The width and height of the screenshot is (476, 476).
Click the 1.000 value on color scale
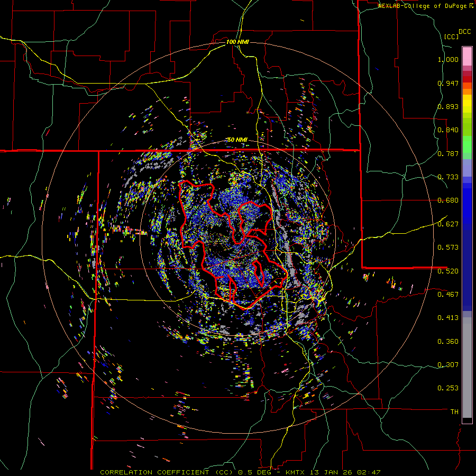(448, 59)
